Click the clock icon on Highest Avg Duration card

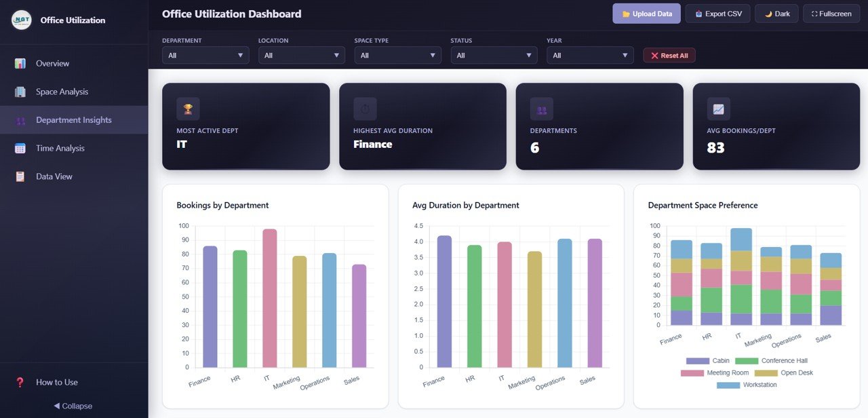[364, 109]
